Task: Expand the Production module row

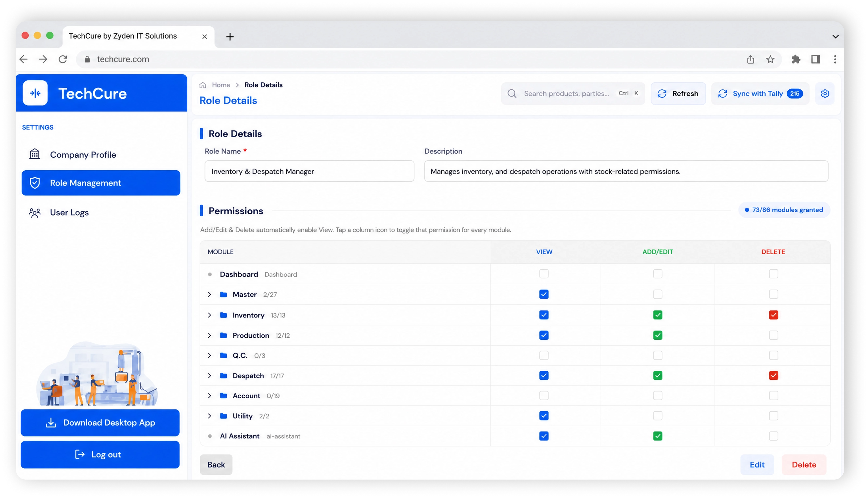Action: pos(210,335)
